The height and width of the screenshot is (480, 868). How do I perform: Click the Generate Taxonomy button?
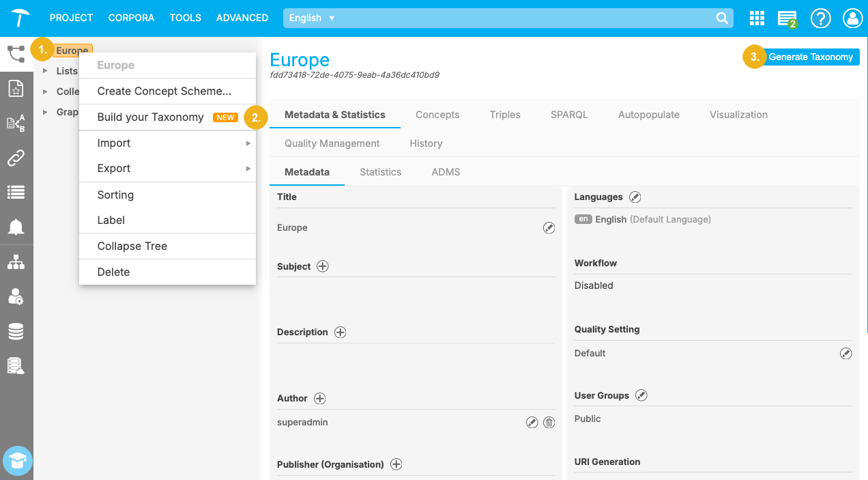coord(810,57)
